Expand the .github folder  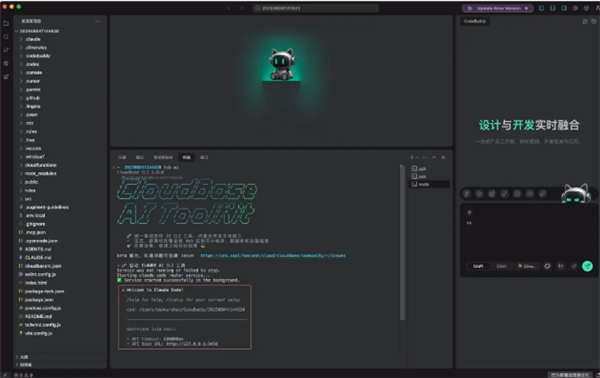click(59, 98)
